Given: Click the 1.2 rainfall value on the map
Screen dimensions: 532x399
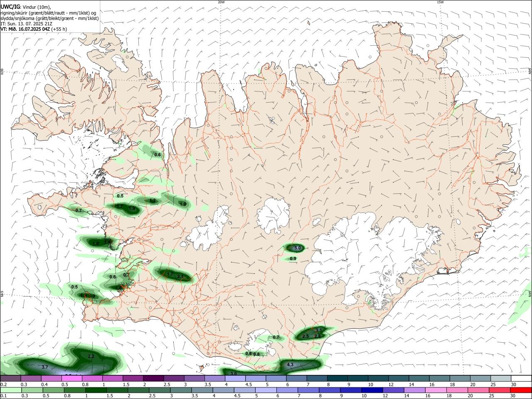Looking at the screenshot, I should (x=153, y=201).
